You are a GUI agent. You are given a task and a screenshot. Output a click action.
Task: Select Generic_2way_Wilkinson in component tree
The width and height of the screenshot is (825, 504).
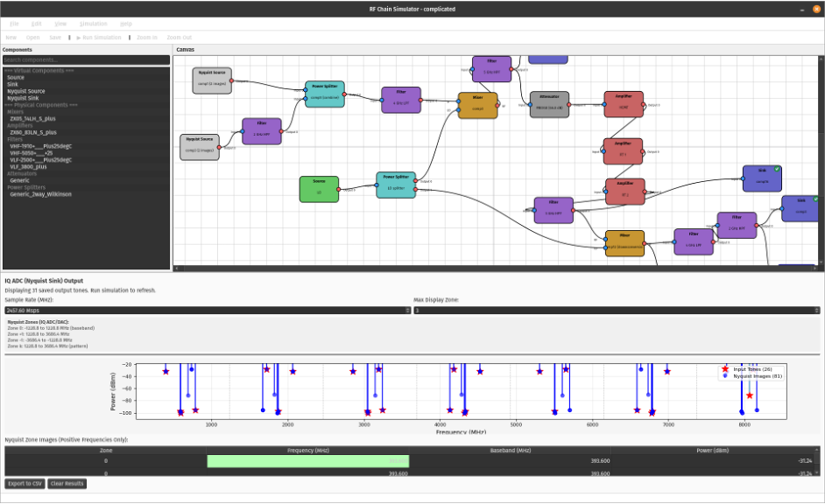pos(40,194)
